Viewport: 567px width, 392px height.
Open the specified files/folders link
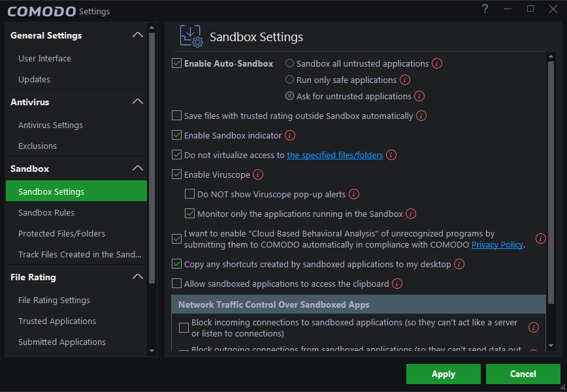[335, 155]
